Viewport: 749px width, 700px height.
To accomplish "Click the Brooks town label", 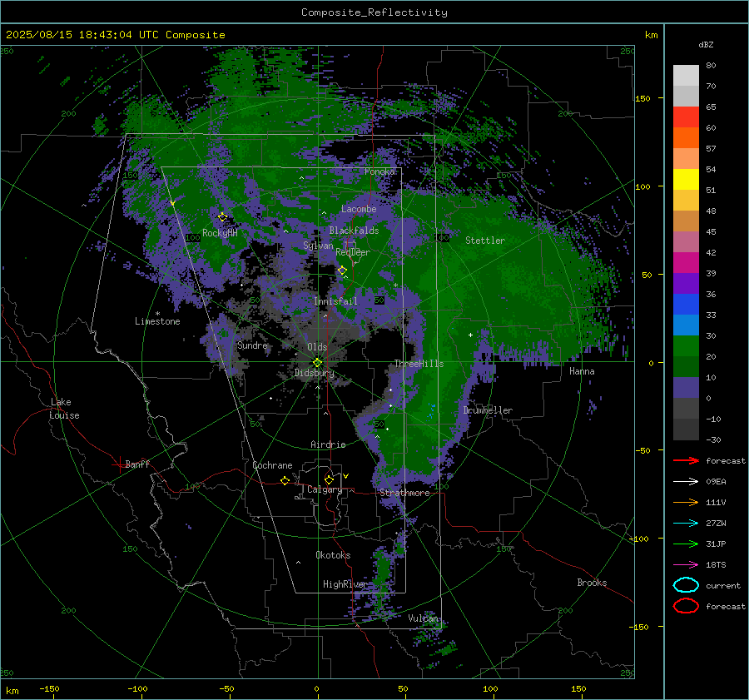I will coord(592,583).
